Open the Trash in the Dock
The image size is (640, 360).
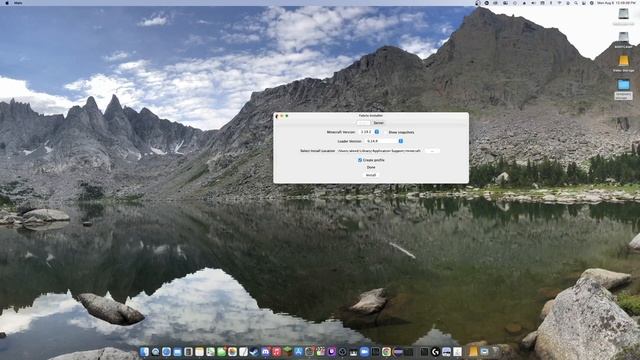coord(495,351)
